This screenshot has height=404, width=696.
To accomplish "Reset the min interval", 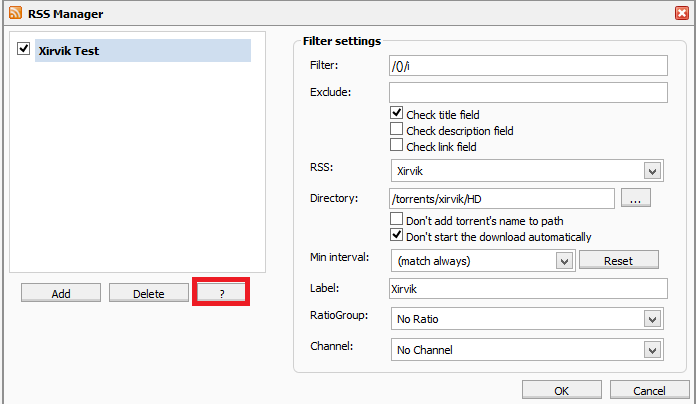I will point(619,260).
